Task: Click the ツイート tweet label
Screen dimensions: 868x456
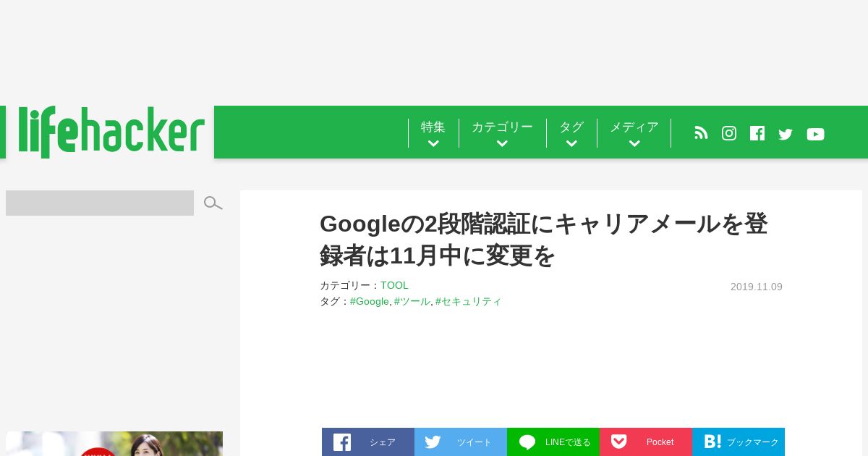Action: click(475, 442)
